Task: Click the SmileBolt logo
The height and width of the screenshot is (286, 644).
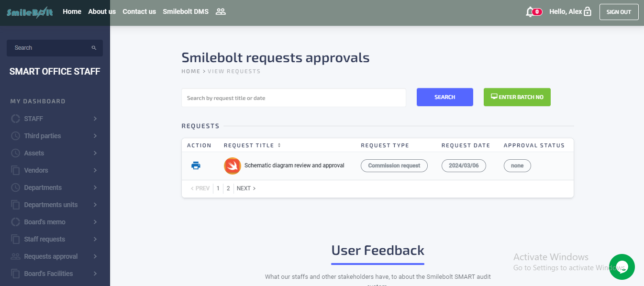Action: click(x=30, y=12)
